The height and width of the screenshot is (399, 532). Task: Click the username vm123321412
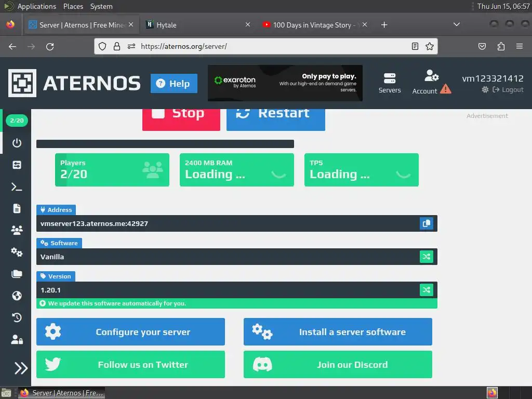pos(493,78)
